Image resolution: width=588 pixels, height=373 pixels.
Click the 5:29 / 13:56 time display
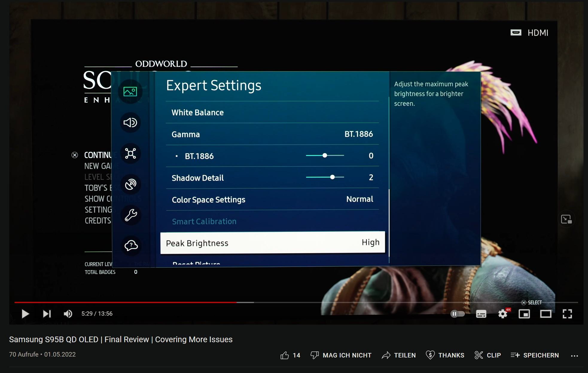coord(97,314)
